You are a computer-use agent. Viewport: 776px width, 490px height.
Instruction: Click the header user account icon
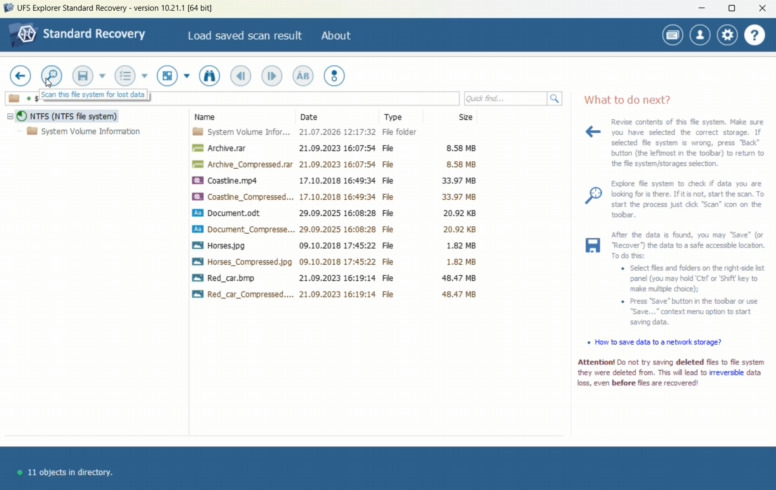coord(700,35)
